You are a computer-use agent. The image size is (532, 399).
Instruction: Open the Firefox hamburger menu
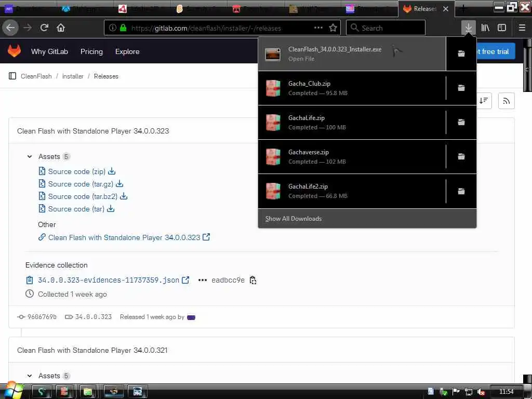(522, 28)
